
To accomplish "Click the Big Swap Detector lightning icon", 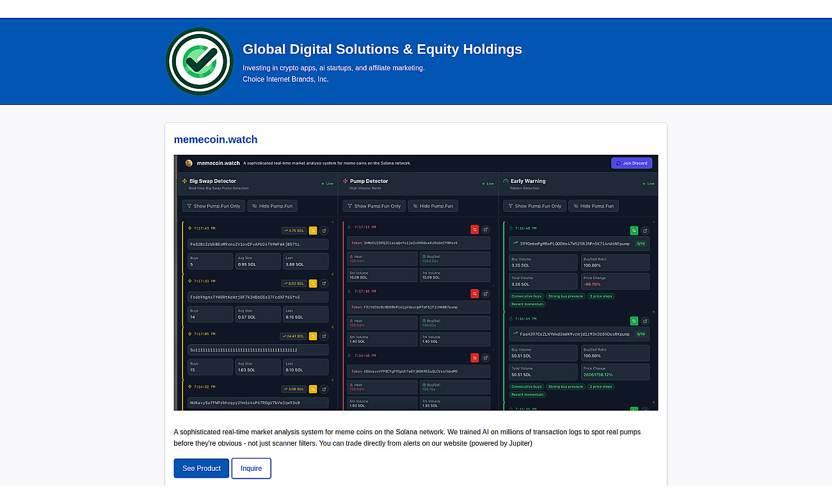I will (x=185, y=181).
